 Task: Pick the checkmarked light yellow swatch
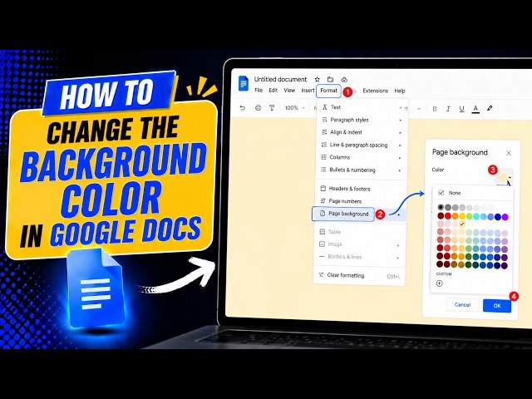462,224
